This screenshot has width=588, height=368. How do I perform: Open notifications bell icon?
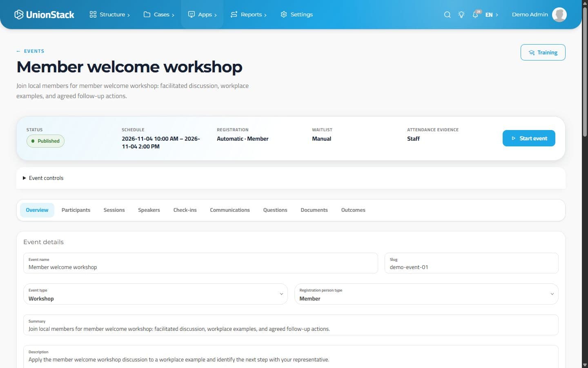(475, 15)
